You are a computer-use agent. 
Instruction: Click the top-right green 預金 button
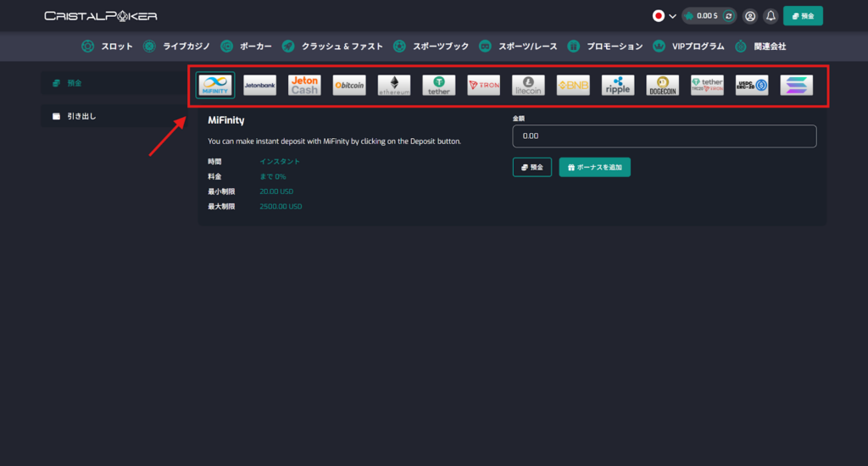click(x=803, y=16)
